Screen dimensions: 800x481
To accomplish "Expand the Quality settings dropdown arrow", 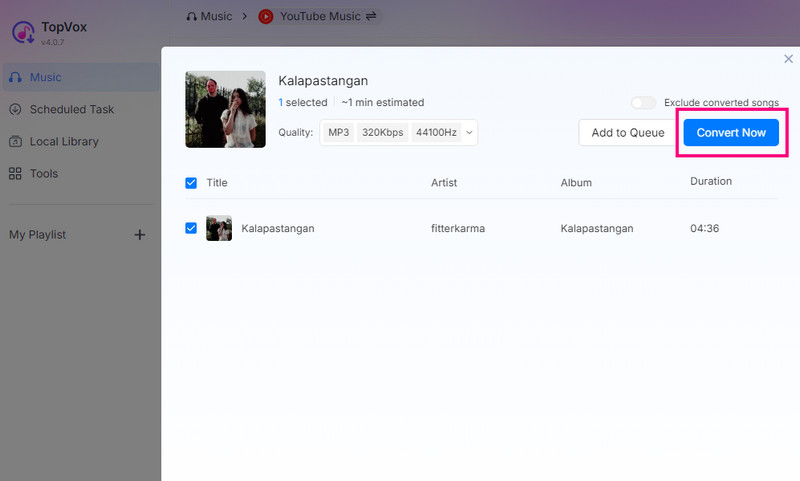I will (470, 132).
